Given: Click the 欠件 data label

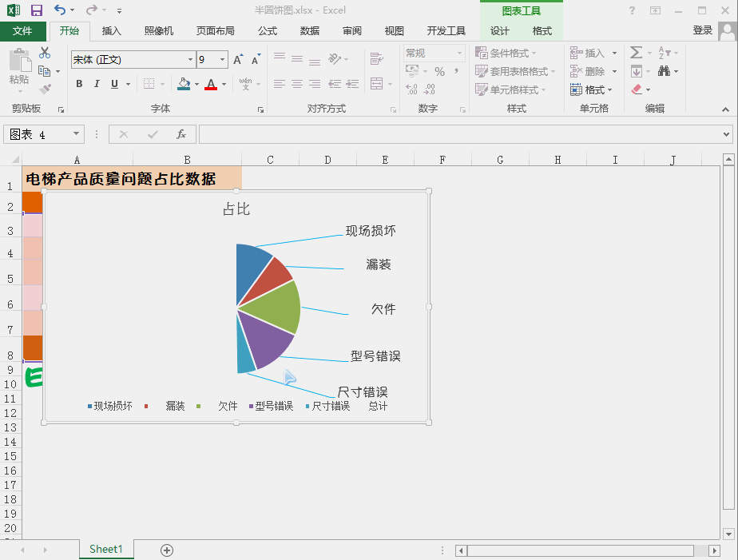Looking at the screenshot, I should tap(383, 309).
